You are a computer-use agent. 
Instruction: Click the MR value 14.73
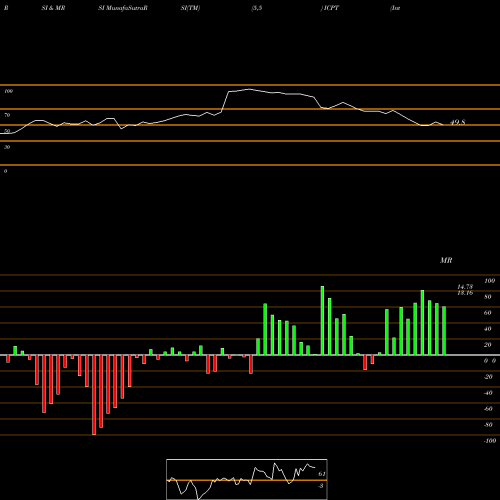(x=465, y=287)
